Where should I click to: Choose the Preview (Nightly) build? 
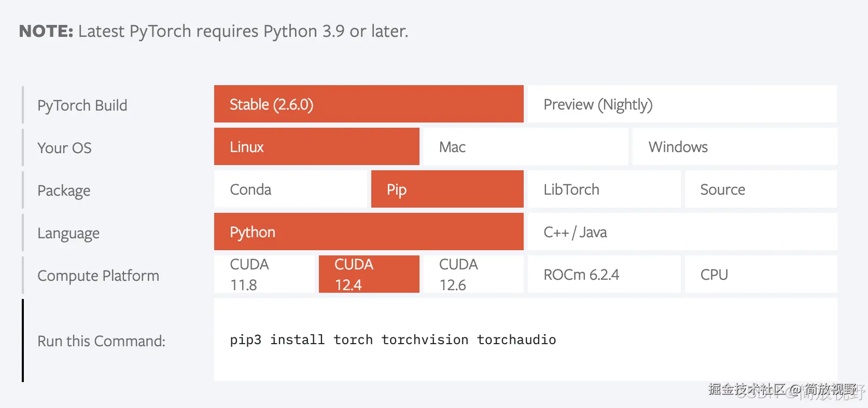pos(682,104)
